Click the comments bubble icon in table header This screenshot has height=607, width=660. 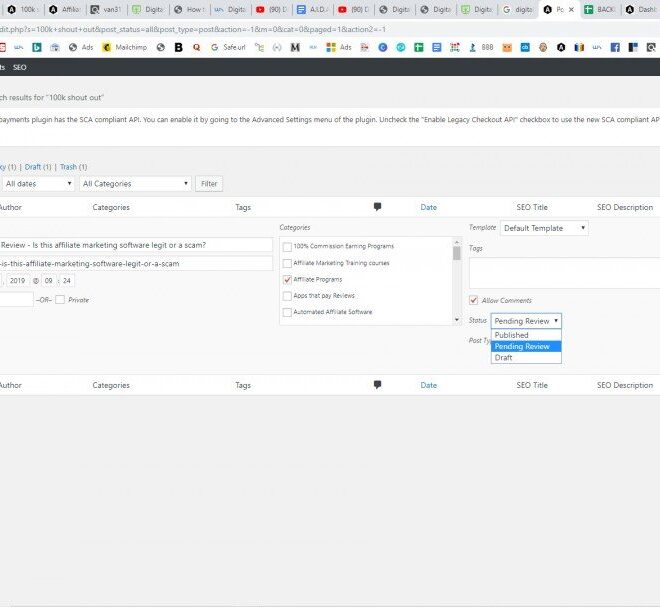point(377,207)
